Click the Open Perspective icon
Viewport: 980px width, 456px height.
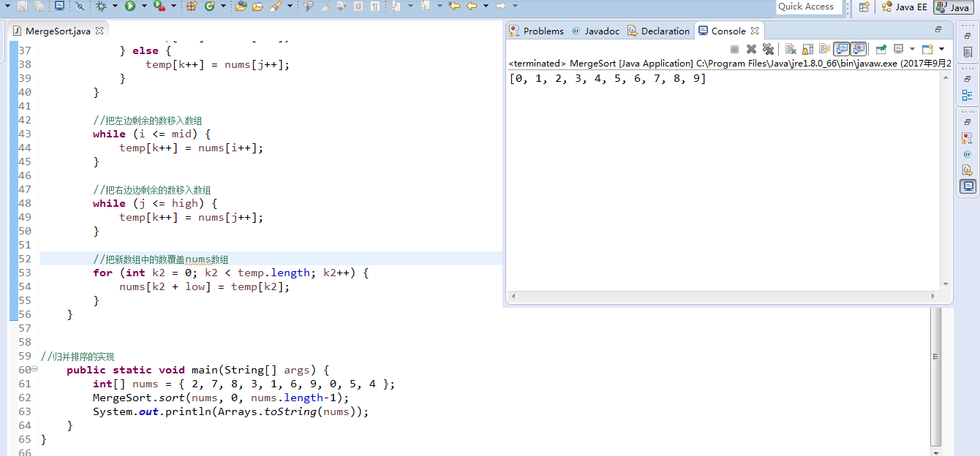click(864, 7)
